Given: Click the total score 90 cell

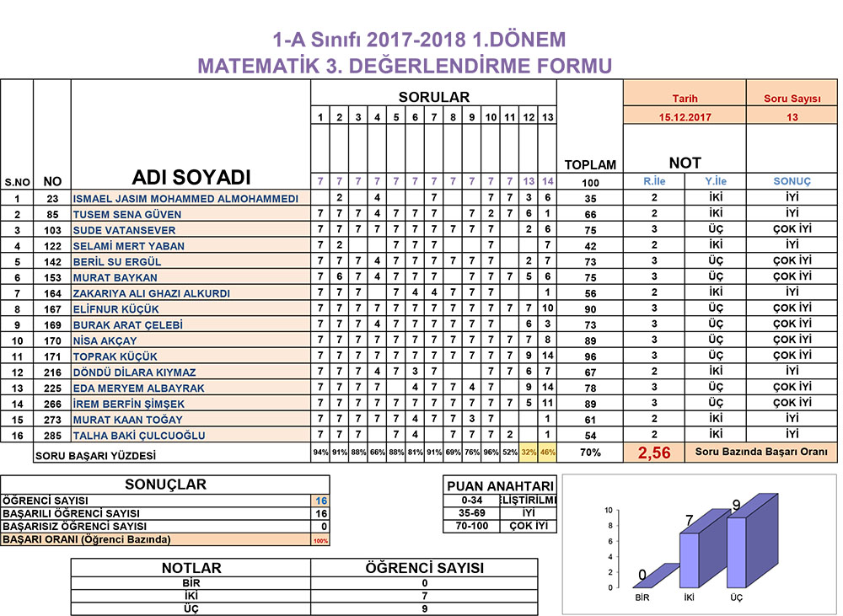Looking at the screenshot, I should coord(590,309).
